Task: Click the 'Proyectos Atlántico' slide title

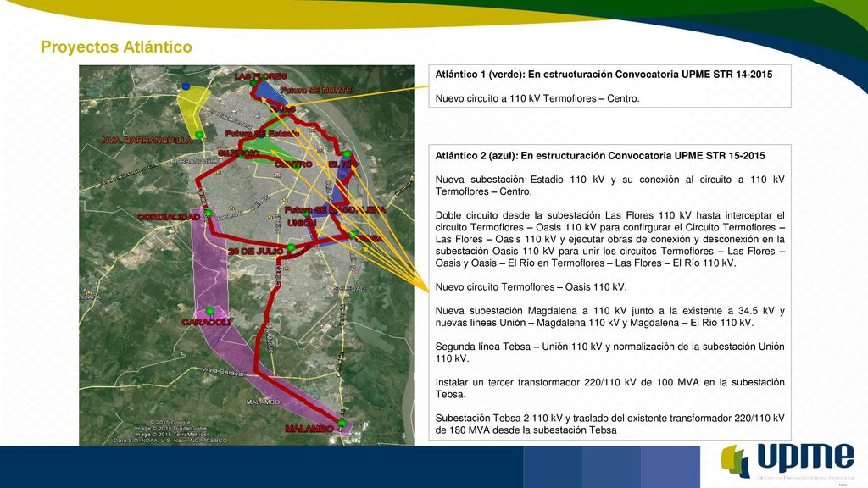Action: coord(116,47)
